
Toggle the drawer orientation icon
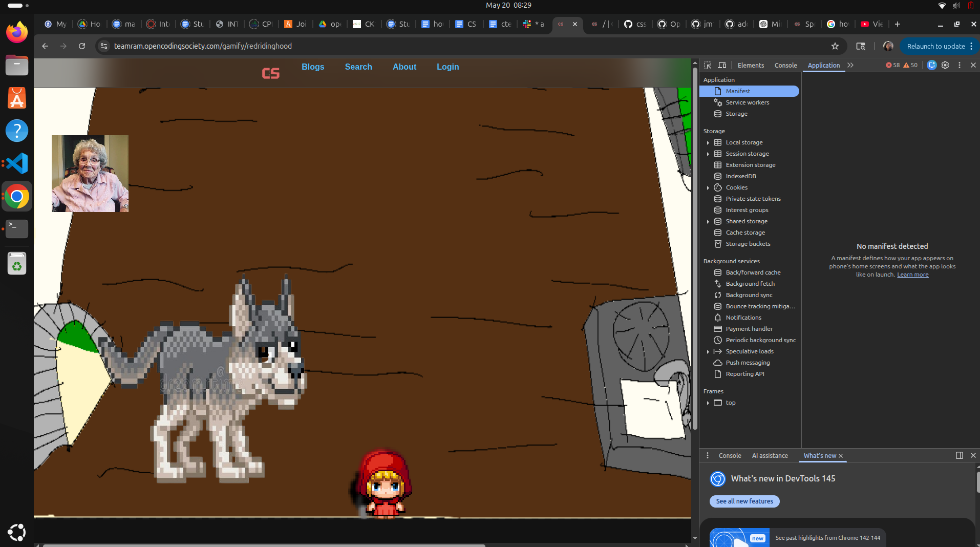pyautogui.click(x=959, y=455)
